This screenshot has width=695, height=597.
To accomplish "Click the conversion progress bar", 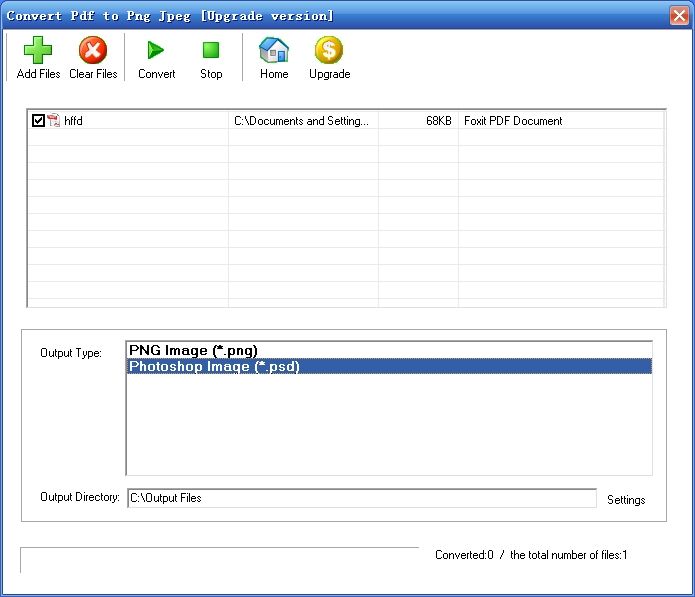I will pyautogui.click(x=220, y=559).
